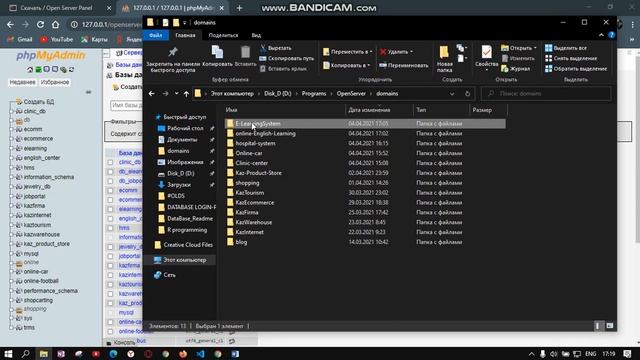The height and width of the screenshot is (360, 640).
Task: Click the Copy (Копировать) ribbon icon
Action: 217,52
